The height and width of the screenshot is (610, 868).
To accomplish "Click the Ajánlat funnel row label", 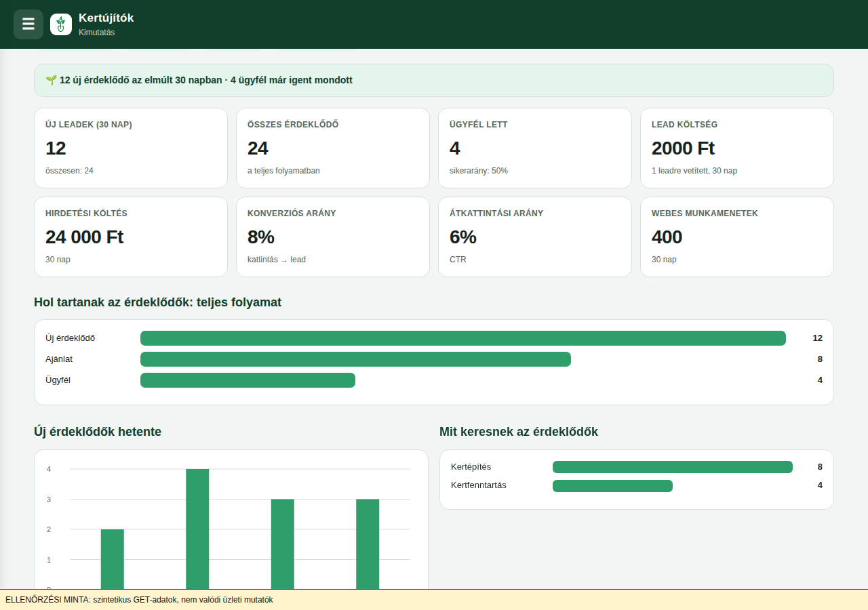I will click(x=59, y=359).
